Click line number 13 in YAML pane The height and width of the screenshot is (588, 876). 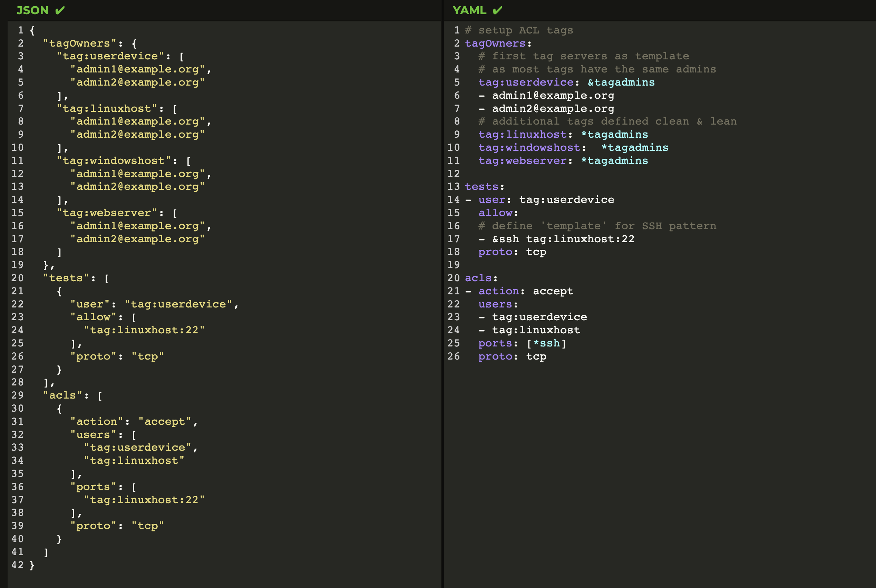pyautogui.click(x=454, y=186)
